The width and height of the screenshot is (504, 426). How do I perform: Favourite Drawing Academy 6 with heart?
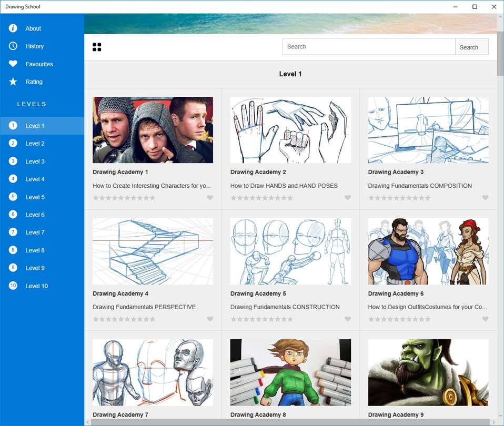[486, 319]
